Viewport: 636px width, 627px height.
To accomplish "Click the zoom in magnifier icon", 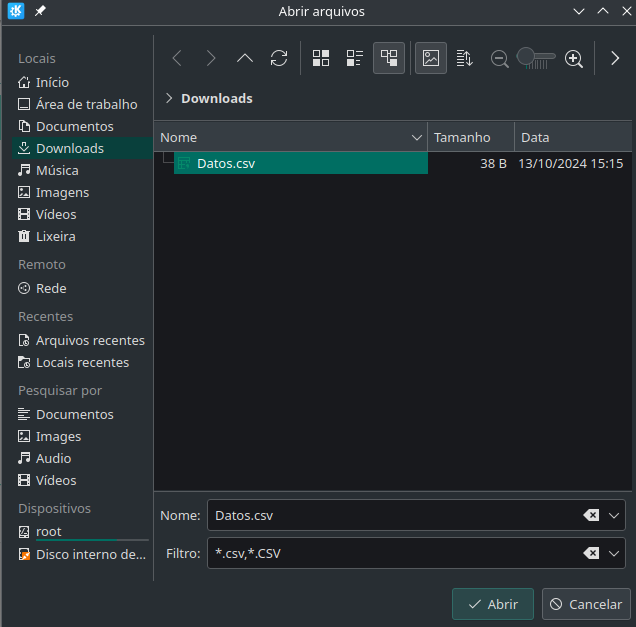I will 574,59.
